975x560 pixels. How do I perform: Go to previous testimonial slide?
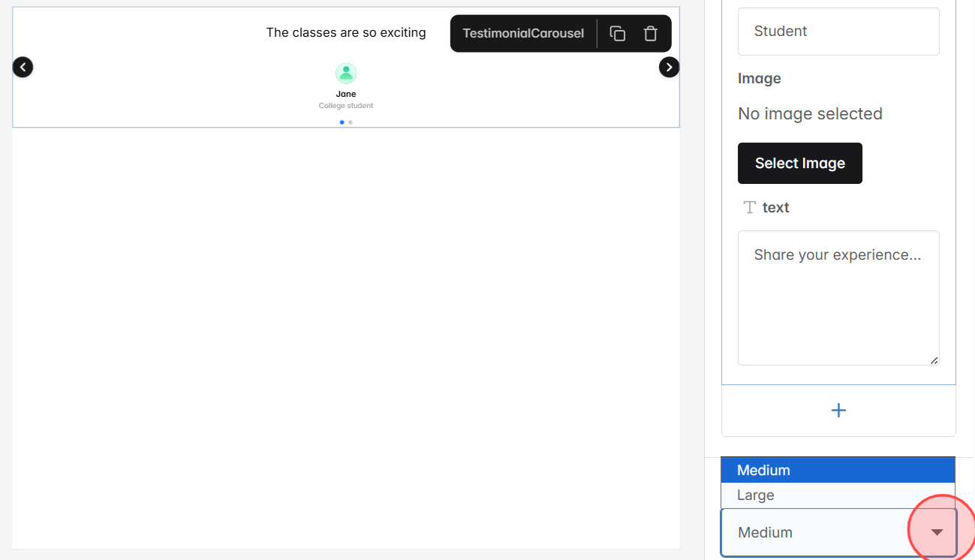23,67
